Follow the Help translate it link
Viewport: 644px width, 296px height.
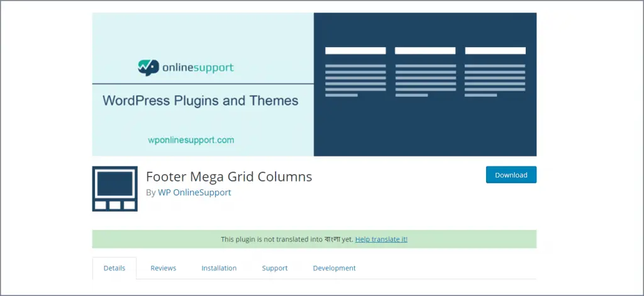(x=381, y=239)
